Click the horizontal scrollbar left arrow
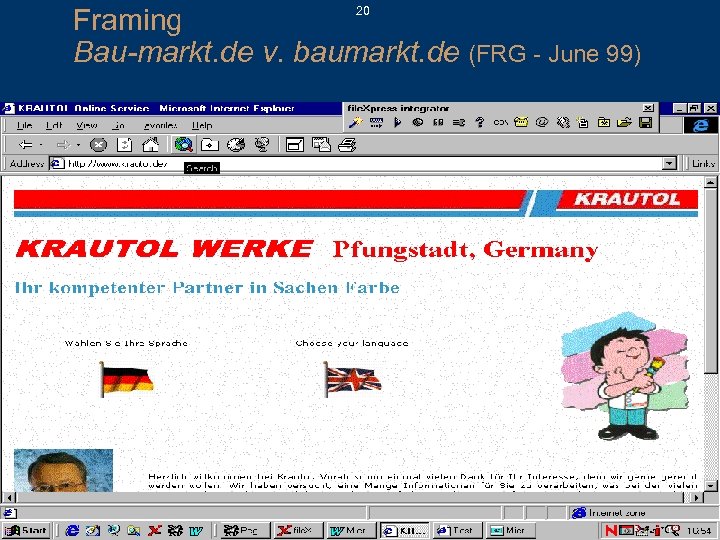720x540 pixels. (x=10, y=497)
